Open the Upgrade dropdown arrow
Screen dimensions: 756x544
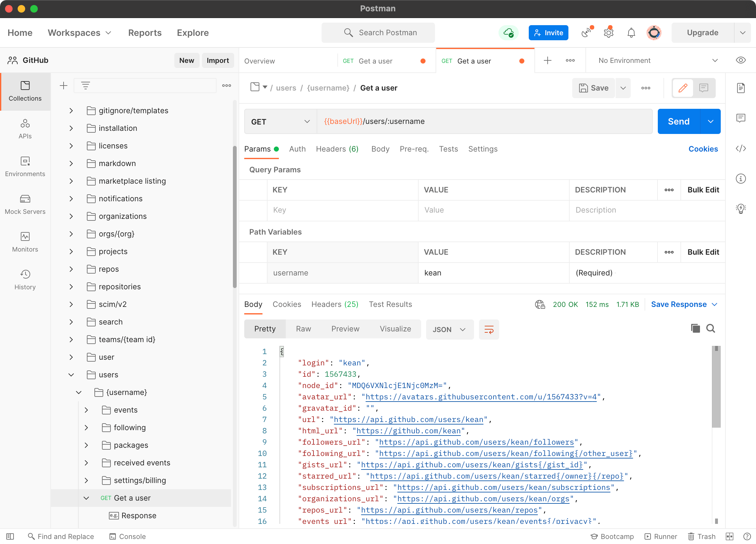click(742, 33)
